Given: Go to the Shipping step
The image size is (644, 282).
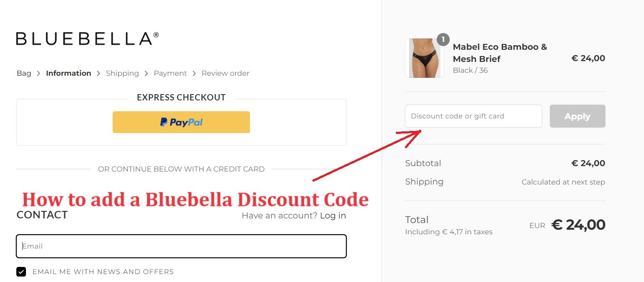Looking at the screenshot, I should coord(122,73).
